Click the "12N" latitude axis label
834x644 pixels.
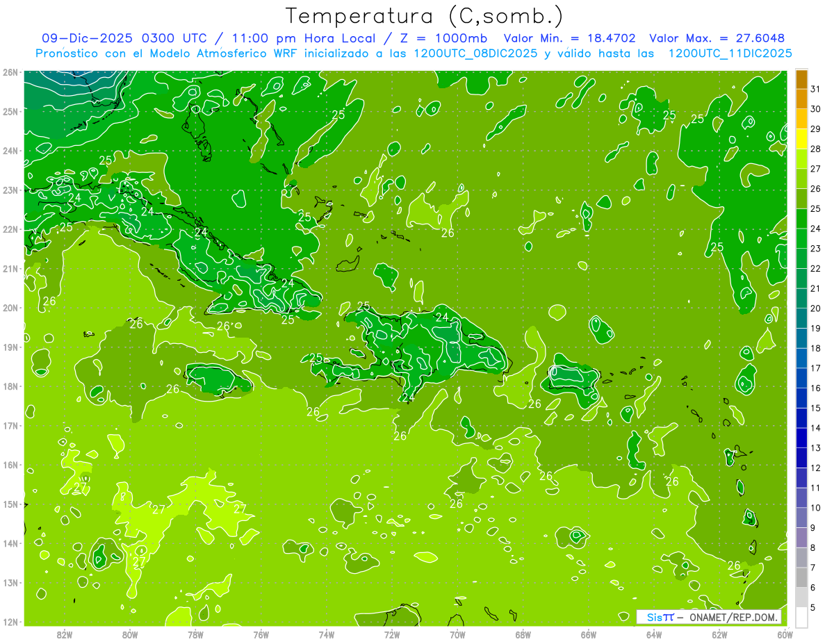tap(10, 622)
